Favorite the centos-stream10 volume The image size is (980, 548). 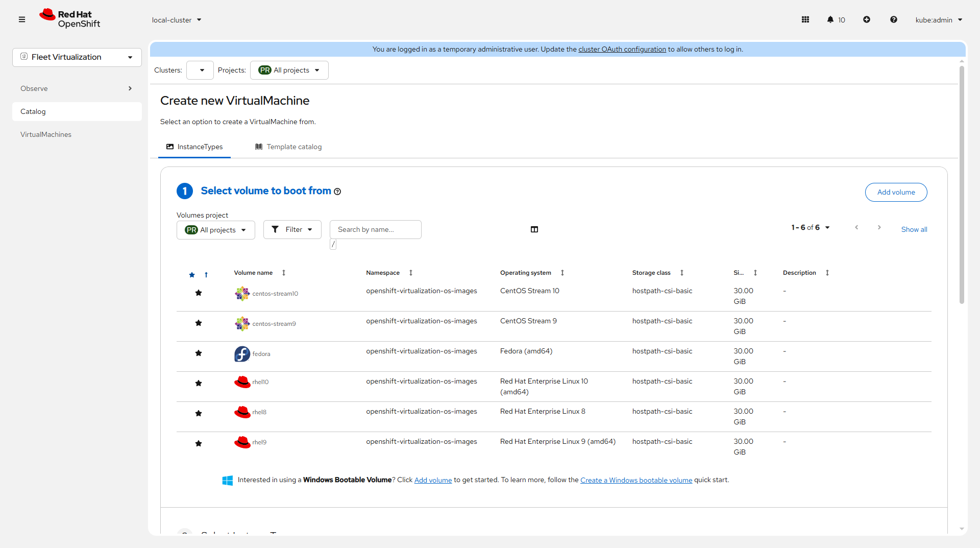[x=199, y=293]
